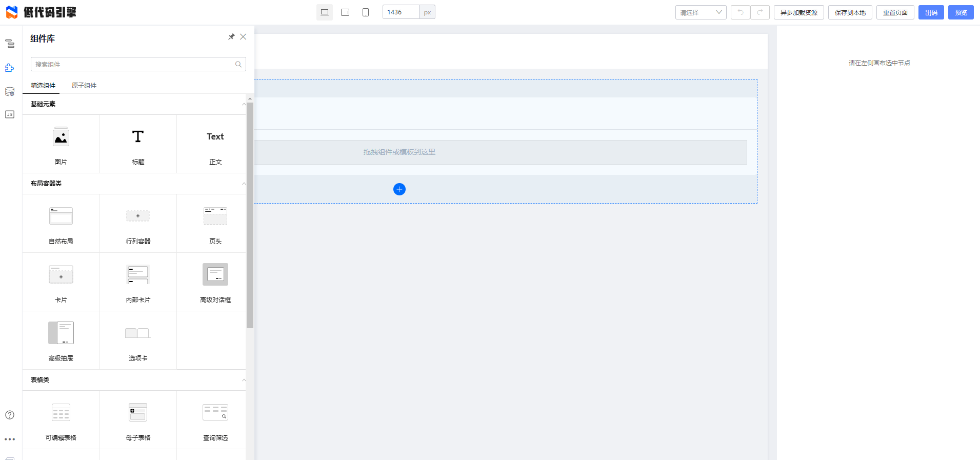Open the JS source panel icon
The width and height of the screenshot is (980, 460).
[x=10, y=114]
